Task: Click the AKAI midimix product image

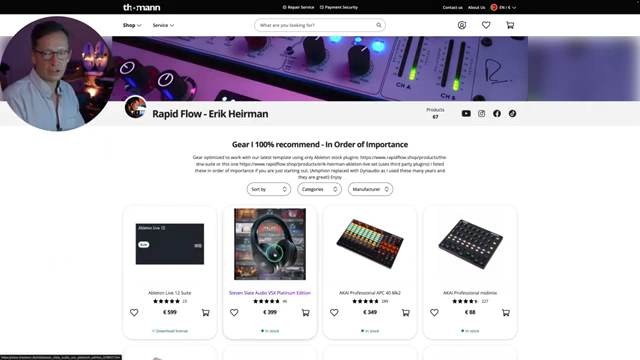Action: 470,244
